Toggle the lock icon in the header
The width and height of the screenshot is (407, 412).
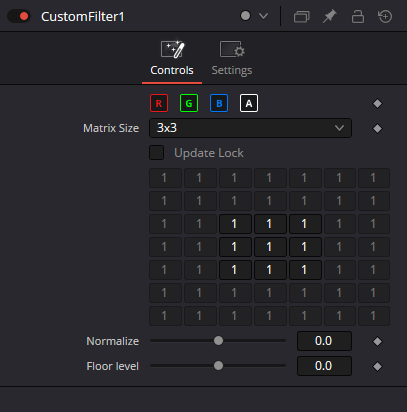[x=358, y=16]
